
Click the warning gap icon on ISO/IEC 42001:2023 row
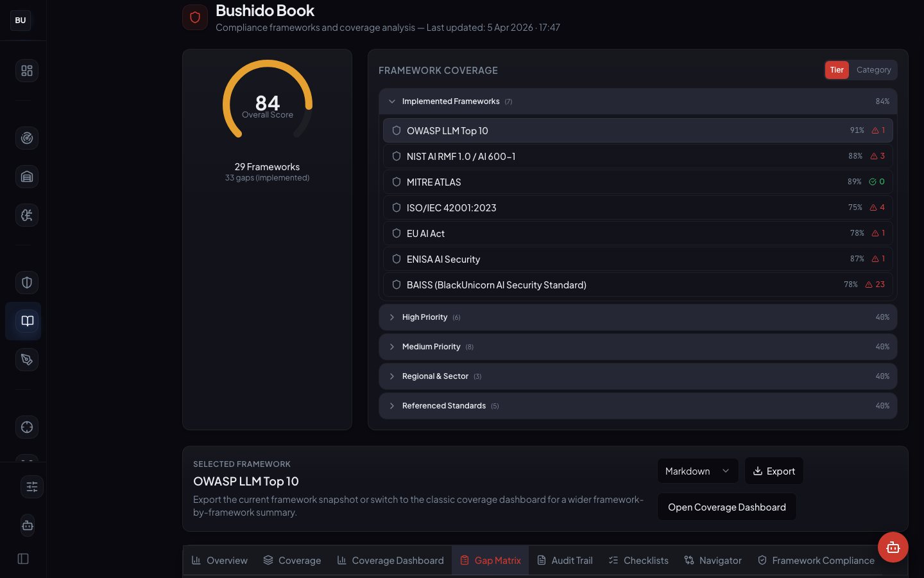click(873, 207)
